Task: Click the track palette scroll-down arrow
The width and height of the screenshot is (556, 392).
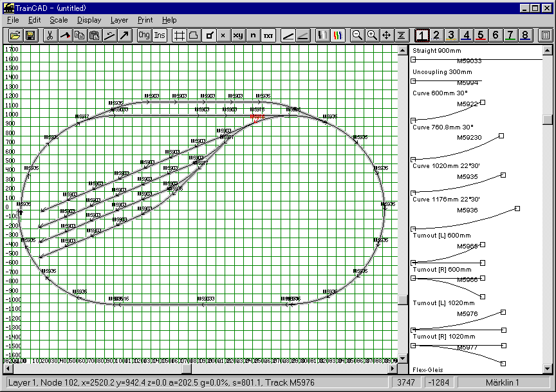Action: (548, 369)
